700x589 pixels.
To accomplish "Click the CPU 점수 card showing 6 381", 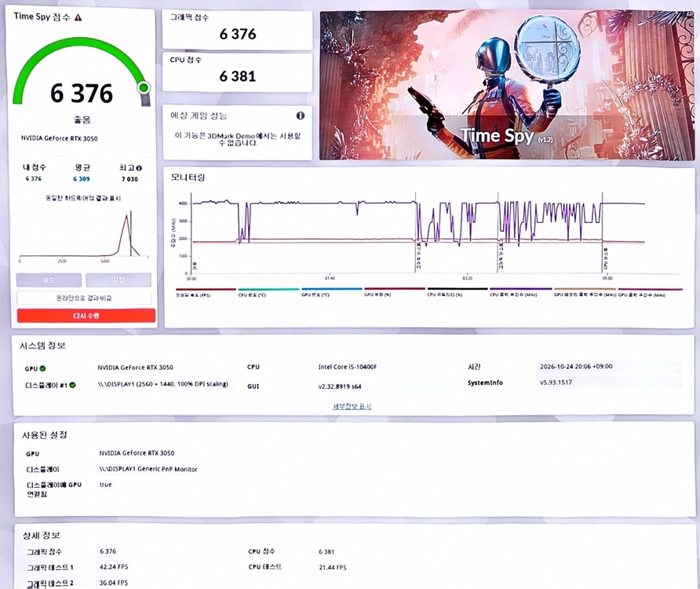I will 237,72.
